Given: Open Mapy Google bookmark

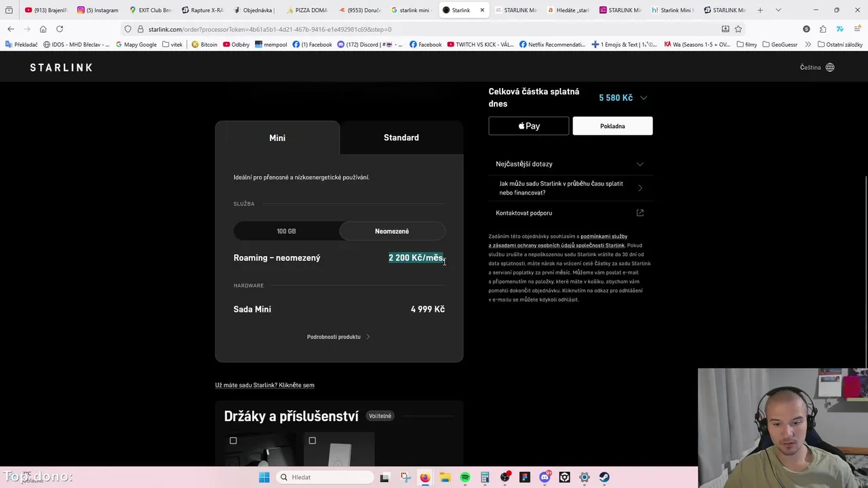Looking at the screenshot, I should point(136,45).
